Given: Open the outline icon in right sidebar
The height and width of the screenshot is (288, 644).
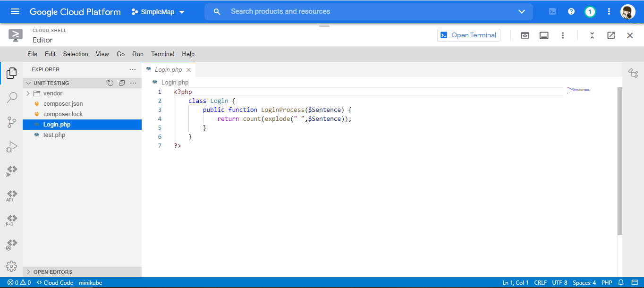Looking at the screenshot, I should tap(633, 73).
